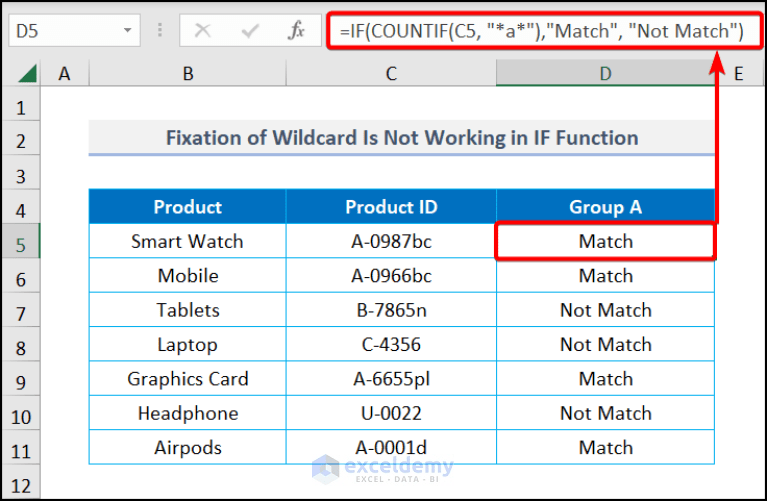Select column A header
The height and width of the screenshot is (501, 767).
[x=65, y=73]
